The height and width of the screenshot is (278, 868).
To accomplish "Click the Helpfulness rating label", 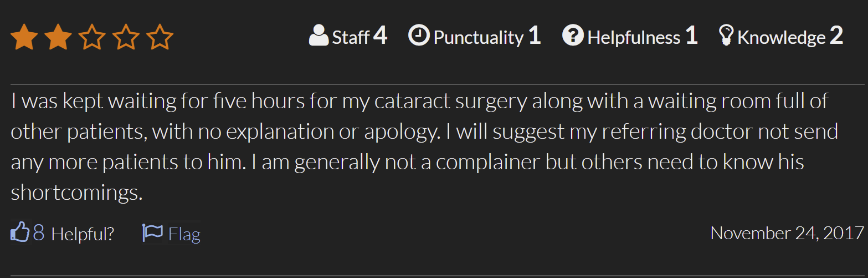I will tap(634, 38).
